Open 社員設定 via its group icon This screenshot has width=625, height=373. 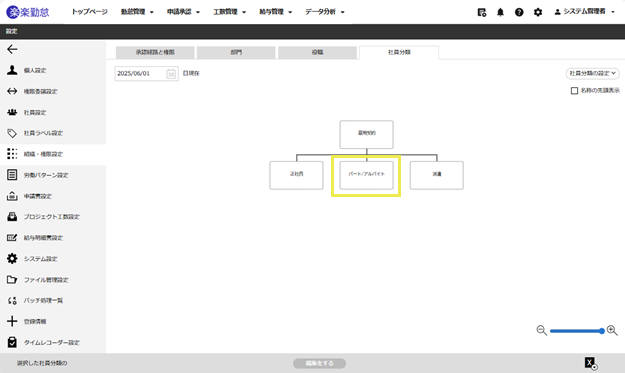(12, 112)
